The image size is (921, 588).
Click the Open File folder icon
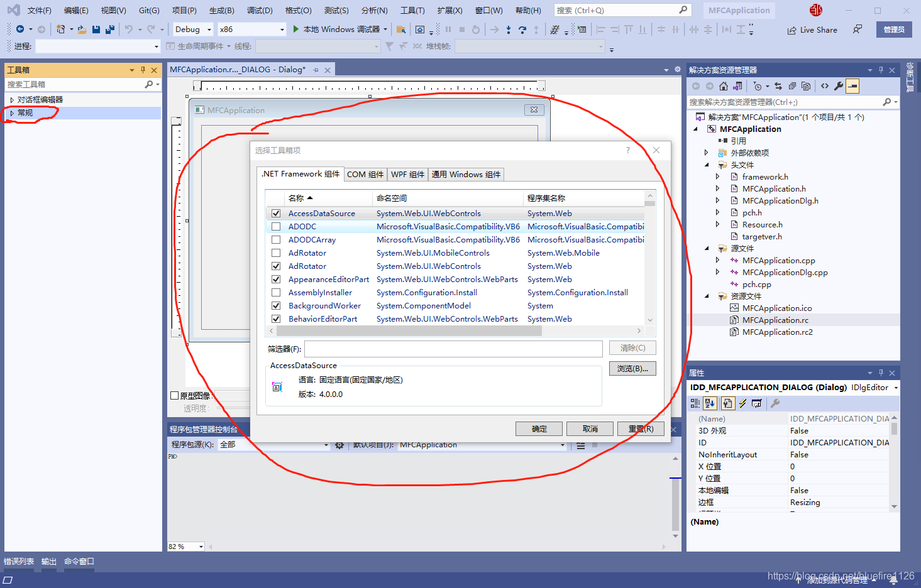click(82, 30)
